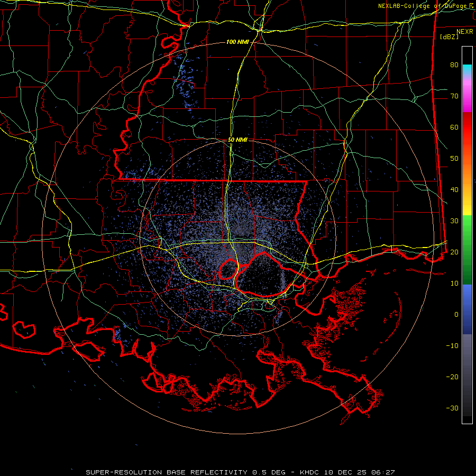Viewport: 476px width, 476px height.
Task: Click the 10 value on the dBZ scale
Action: click(x=454, y=283)
